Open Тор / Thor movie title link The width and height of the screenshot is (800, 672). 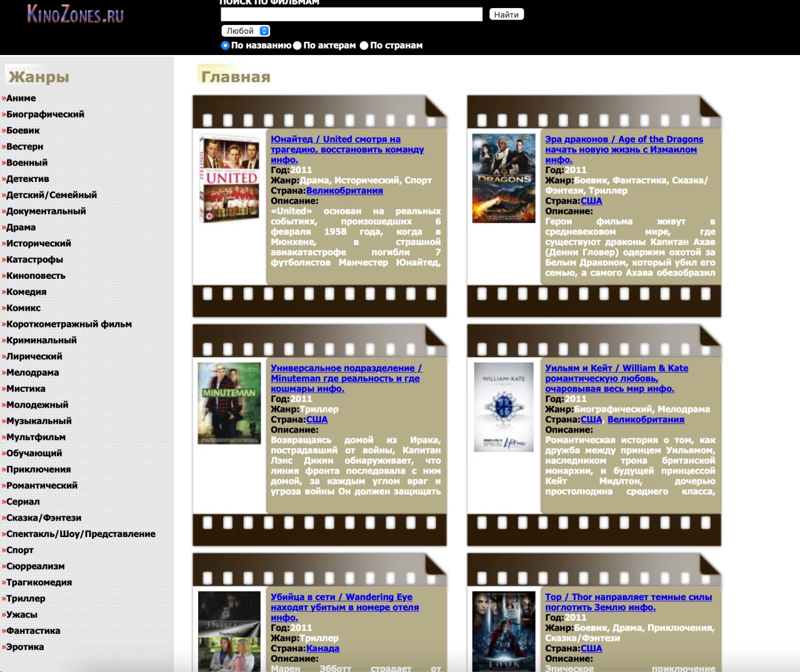[629, 602]
